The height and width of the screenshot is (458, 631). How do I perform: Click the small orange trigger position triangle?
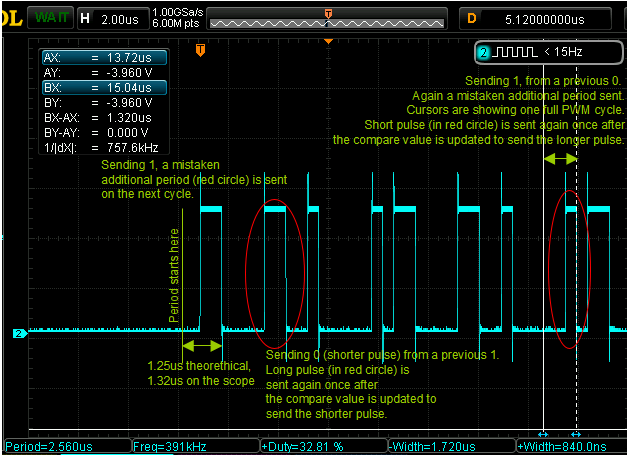328,41
